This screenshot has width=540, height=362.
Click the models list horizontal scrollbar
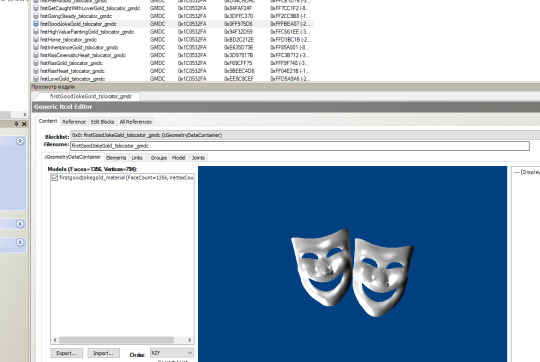116,340
